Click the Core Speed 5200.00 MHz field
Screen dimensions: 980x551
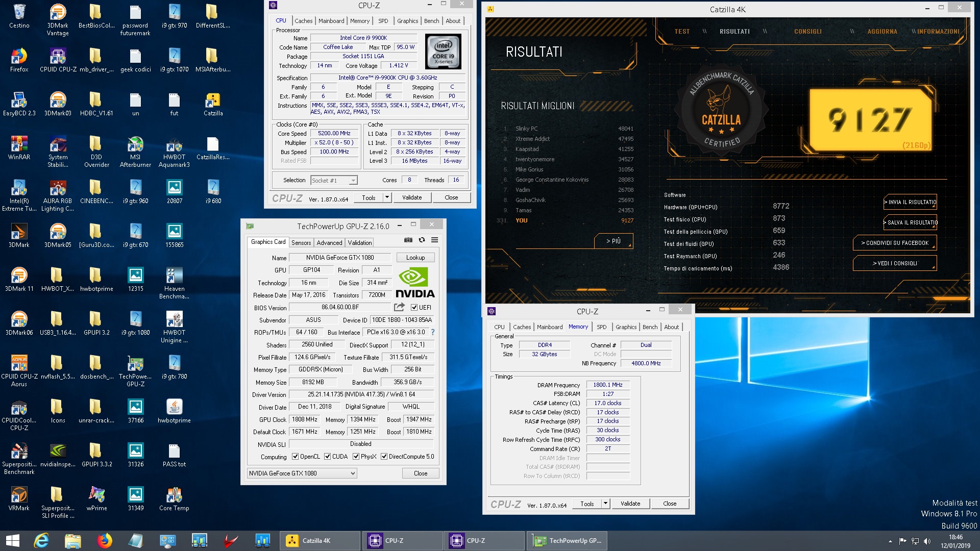pyautogui.click(x=334, y=134)
